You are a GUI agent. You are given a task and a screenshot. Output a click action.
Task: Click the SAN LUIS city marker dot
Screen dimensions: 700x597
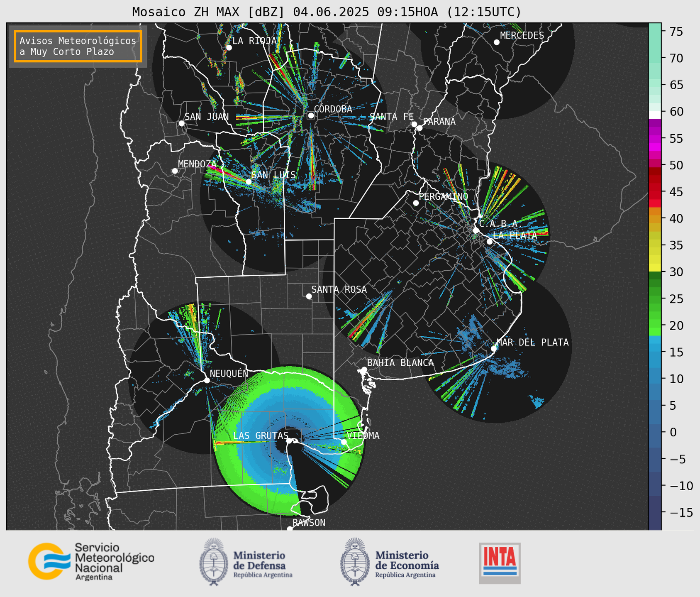pyautogui.click(x=249, y=182)
